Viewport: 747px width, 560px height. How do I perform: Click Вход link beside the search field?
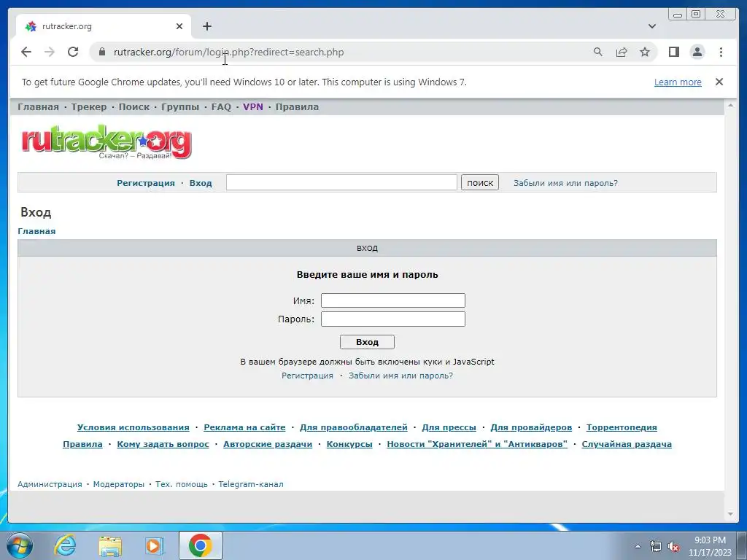coord(201,183)
